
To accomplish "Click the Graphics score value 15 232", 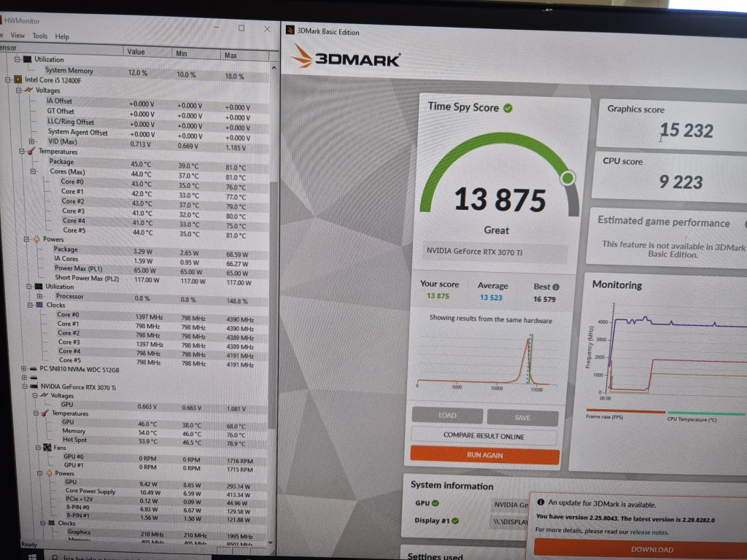I will (686, 130).
